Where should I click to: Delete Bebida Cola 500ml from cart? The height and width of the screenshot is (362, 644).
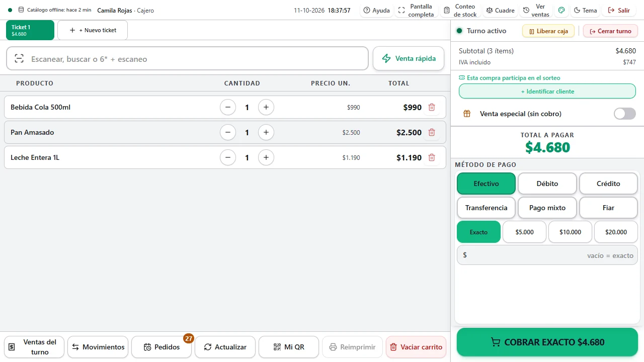click(432, 107)
